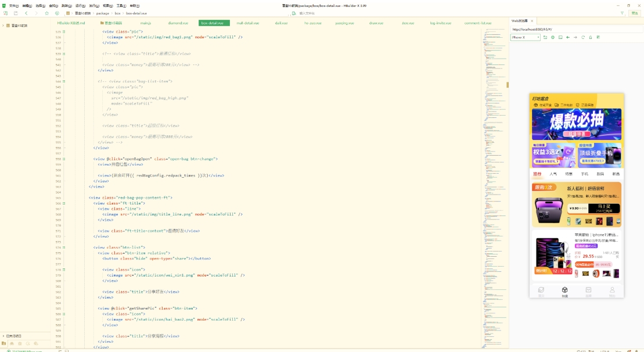This screenshot has width=644, height=352.
Task: Go back in the Web browser panel
Action: tap(568, 37)
